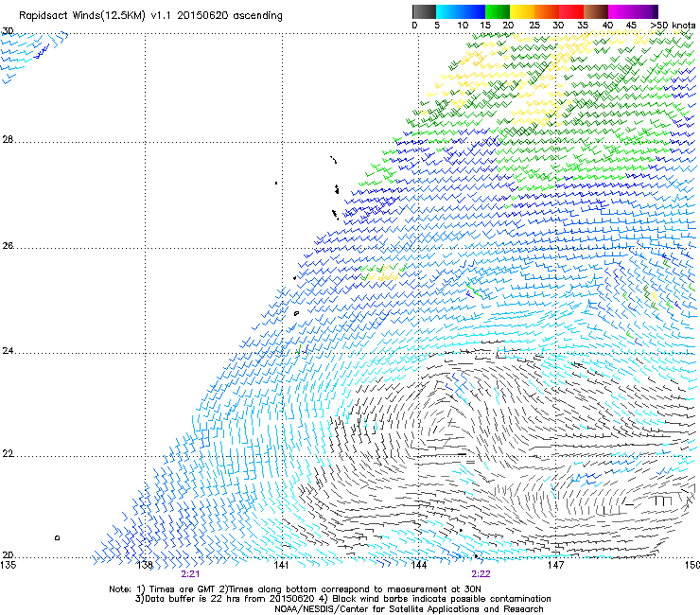Click the red 30-35 knots legend segment
Screen dimensions: 700x615
click(x=571, y=11)
